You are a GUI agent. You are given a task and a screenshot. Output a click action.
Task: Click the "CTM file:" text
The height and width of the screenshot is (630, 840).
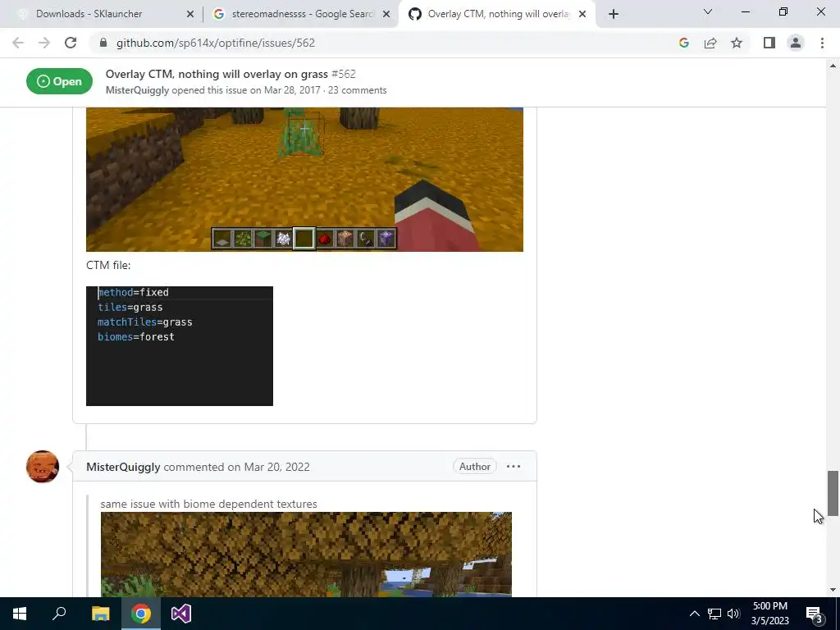click(108, 265)
